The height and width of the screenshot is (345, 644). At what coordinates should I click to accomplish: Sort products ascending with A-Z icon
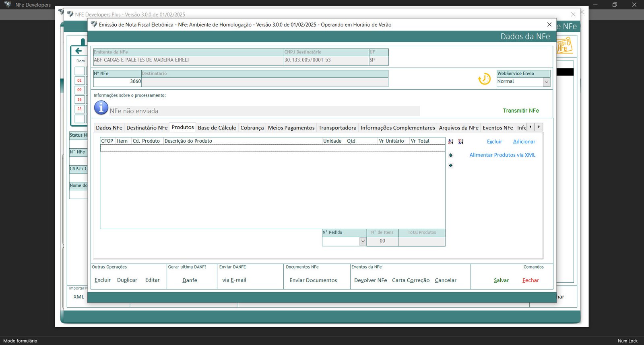click(451, 142)
